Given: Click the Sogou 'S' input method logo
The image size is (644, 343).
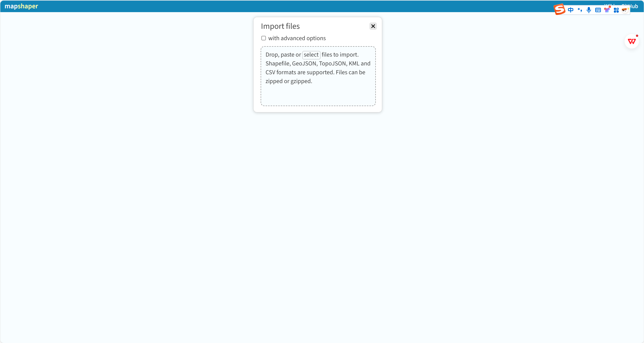Looking at the screenshot, I should tap(559, 9).
